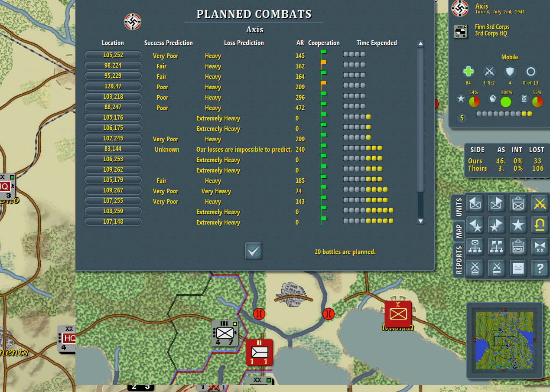550x392 pixels.
Task: Click 'Our losses are impossible to predict.' text
Action: [244, 149]
